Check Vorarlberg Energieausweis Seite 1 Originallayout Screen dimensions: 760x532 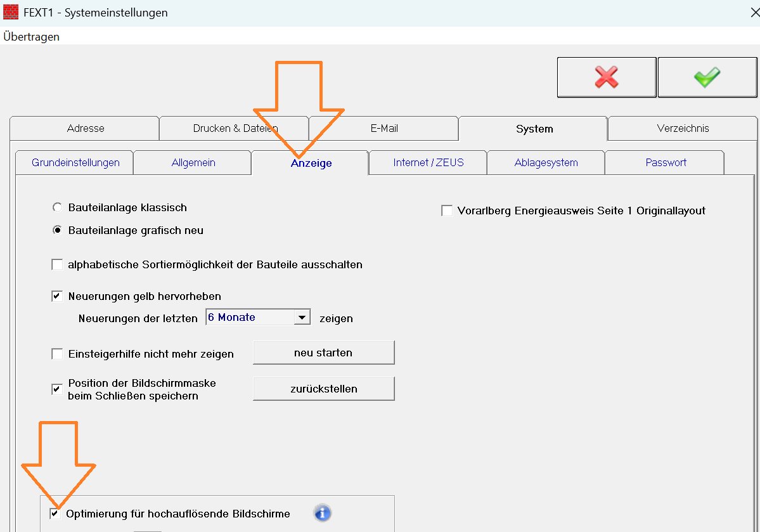point(446,211)
